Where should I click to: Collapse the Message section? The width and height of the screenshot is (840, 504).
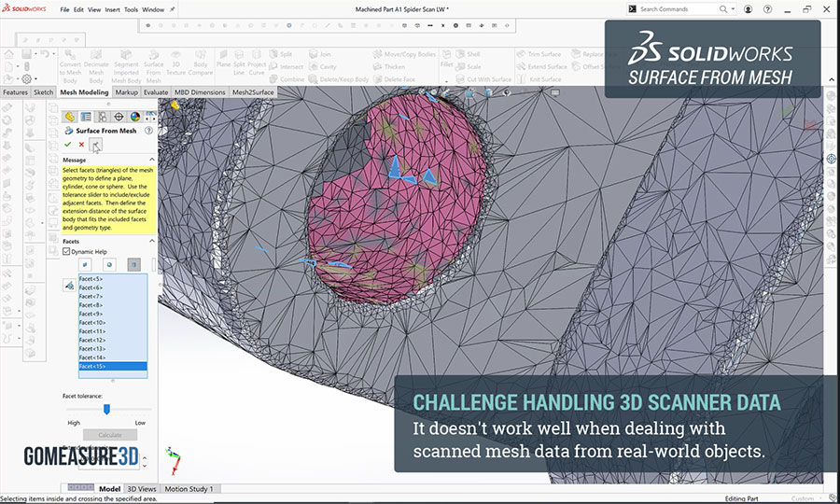click(151, 160)
